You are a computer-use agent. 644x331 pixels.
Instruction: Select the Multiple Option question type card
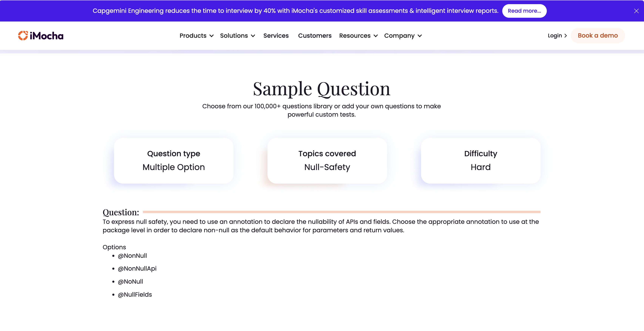pyautogui.click(x=174, y=160)
